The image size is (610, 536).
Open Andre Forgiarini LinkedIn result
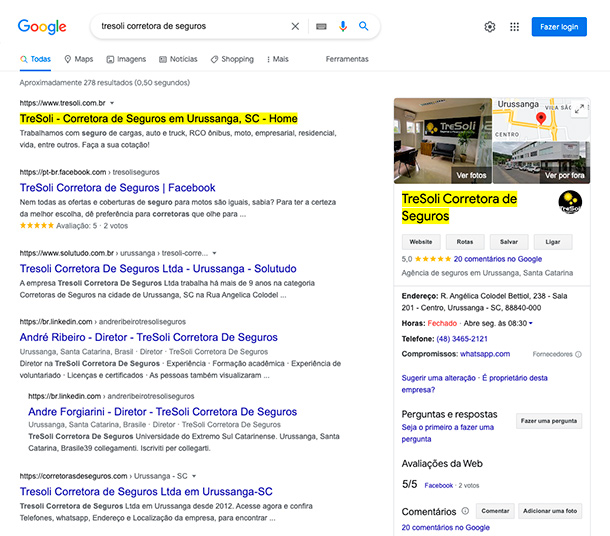[x=163, y=412]
